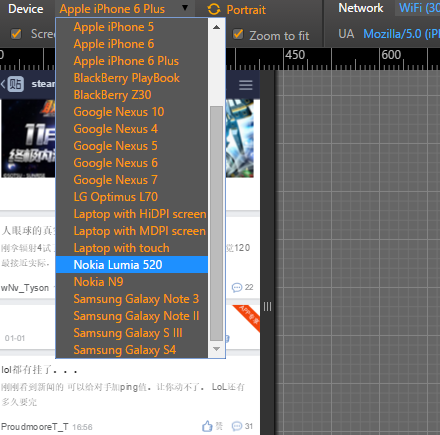Select LG Optimus L70 device
This screenshot has width=440, height=435.
(132, 197)
